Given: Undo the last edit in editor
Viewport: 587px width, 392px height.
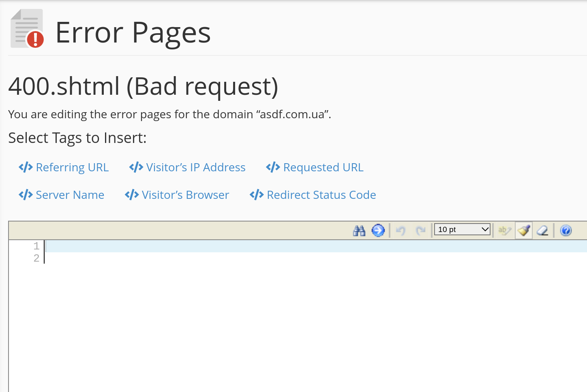Looking at the screenshot, I should click(x=401, y=231).
